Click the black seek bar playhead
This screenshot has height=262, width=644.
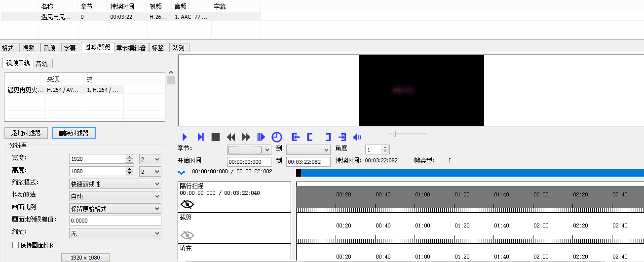click(299, 173)
